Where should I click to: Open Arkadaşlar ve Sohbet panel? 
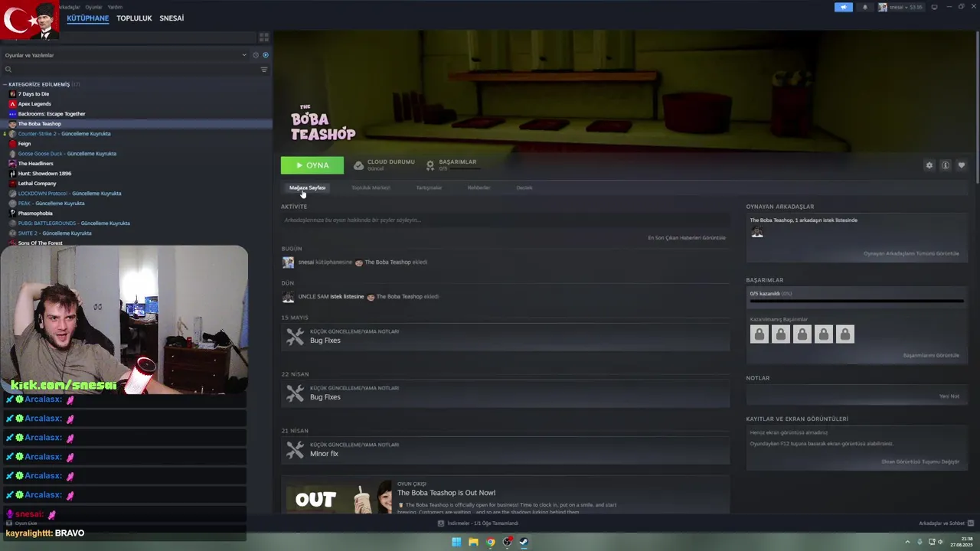coord(945,523)
